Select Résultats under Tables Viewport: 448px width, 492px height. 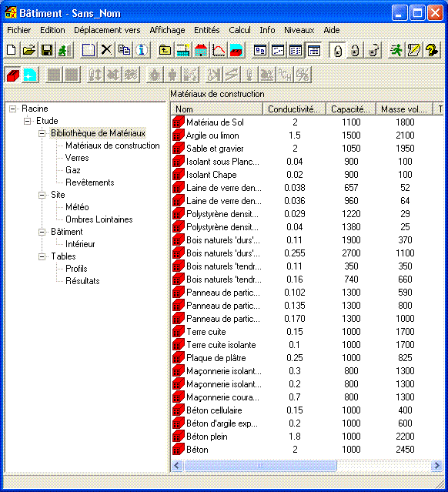coord(82,281)
